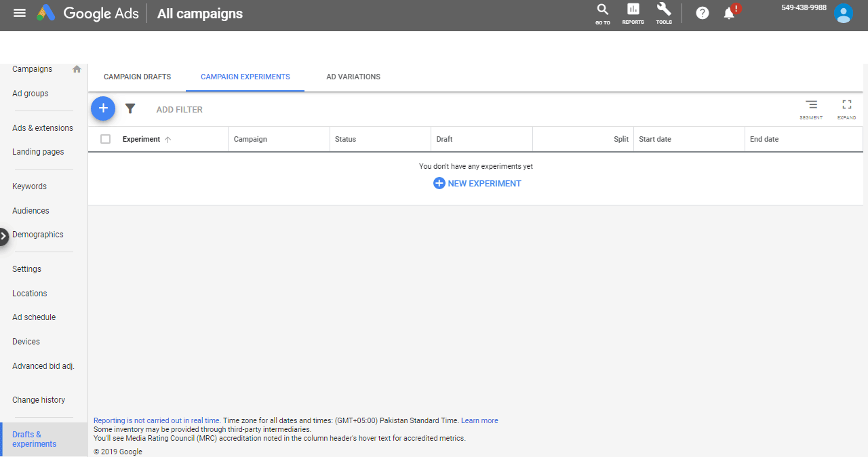Image resolution: width=868 pixels, height=457 pixels.
Task: Open the Segment options
Action: pyautogui.click(x=811, y=108)
